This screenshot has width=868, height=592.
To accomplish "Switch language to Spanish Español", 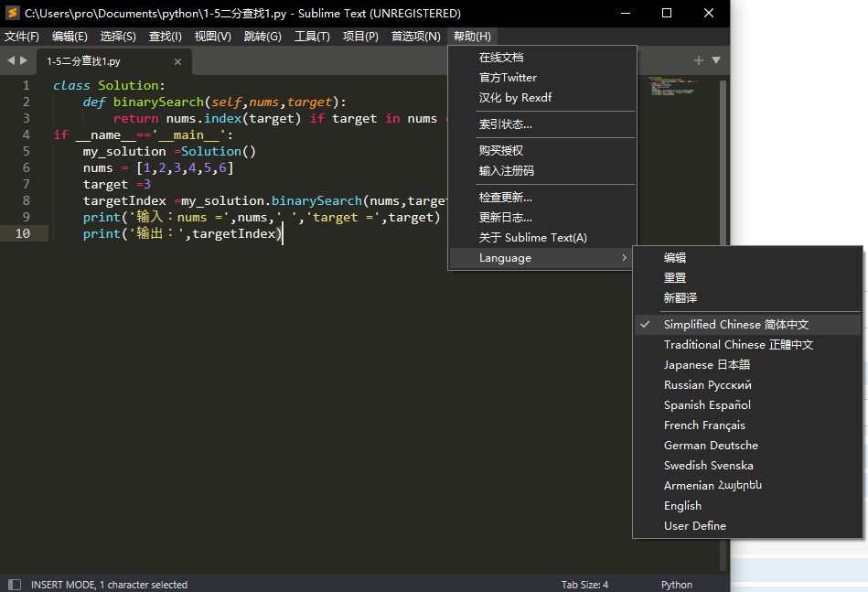I will [x=747, y=404].
